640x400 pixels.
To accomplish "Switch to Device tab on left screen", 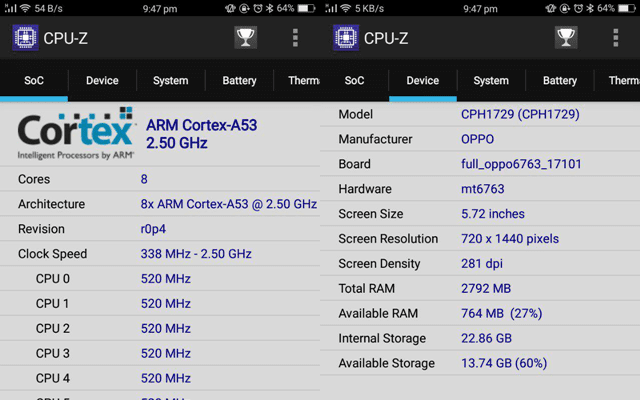I will point(102,80).
